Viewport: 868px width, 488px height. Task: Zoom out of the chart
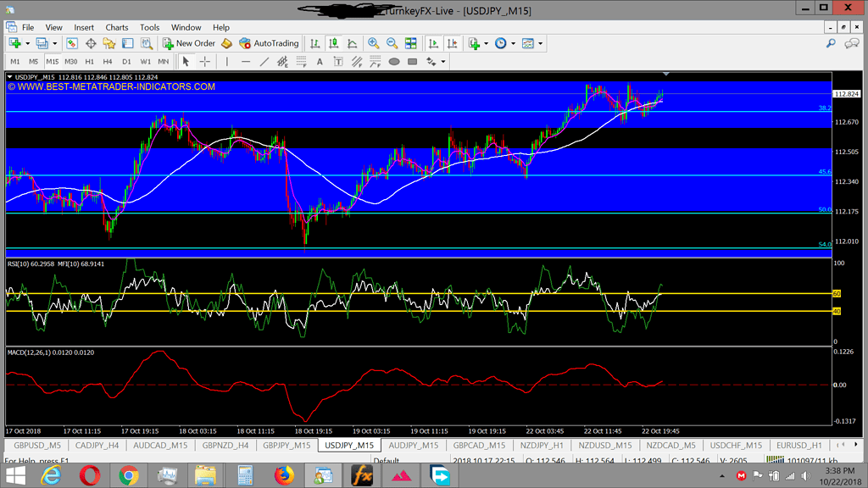(x=391, y=43)
